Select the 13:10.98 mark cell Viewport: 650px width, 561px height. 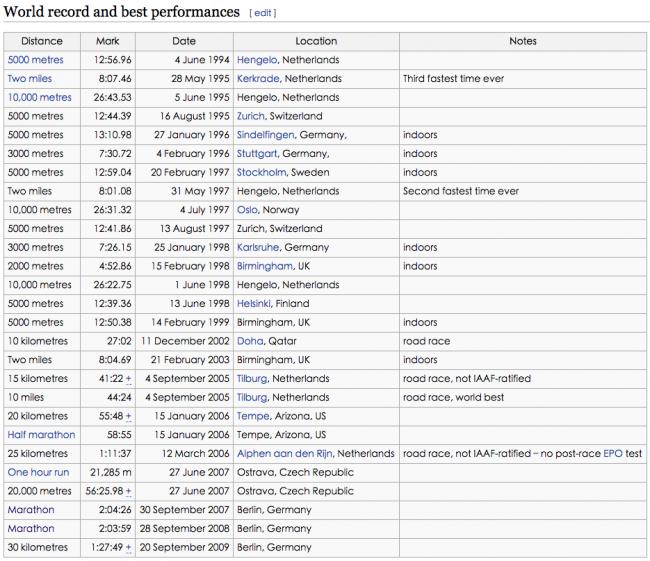click(108, 135)
